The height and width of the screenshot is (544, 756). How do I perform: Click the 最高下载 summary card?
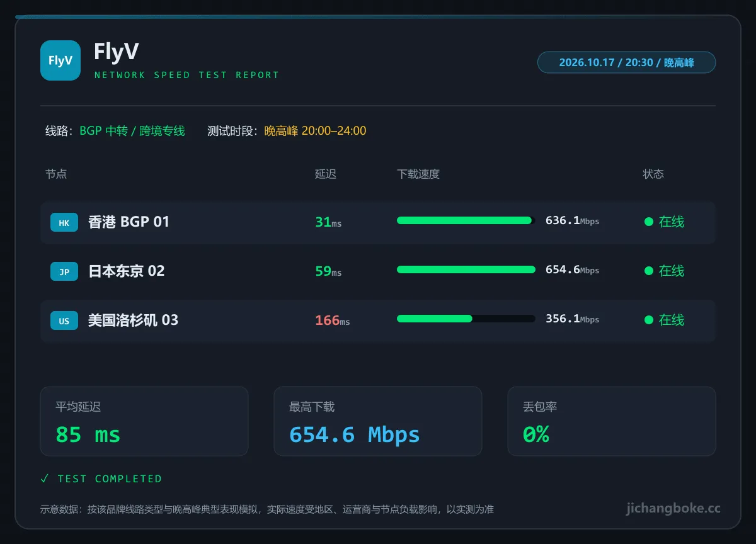tap(378, 421)
